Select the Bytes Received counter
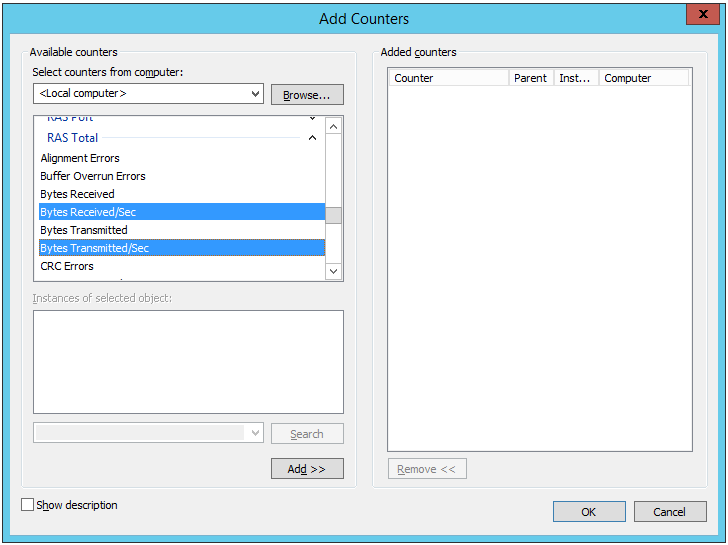 pyautogui.click(x=182, y=194)
